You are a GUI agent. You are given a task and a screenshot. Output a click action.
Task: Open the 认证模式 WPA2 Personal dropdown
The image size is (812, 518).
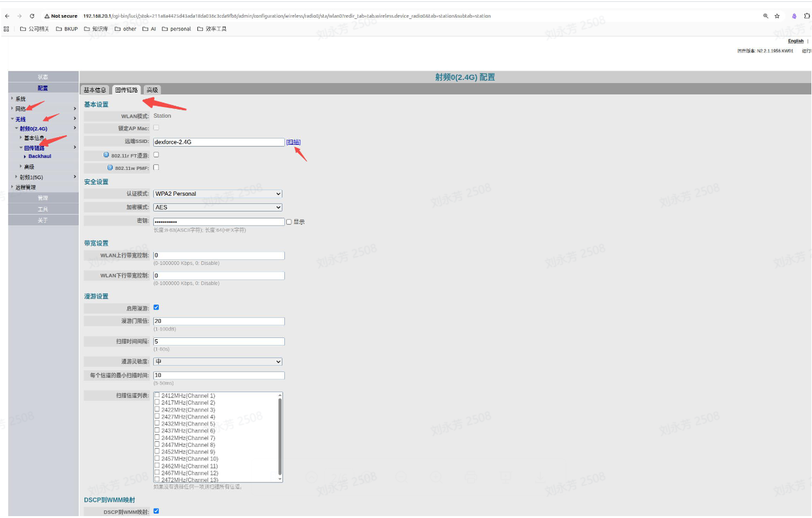pos(218,193)
